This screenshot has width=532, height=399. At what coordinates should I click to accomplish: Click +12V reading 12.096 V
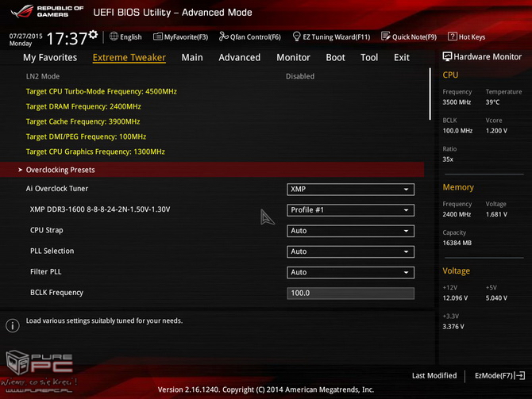455,298
